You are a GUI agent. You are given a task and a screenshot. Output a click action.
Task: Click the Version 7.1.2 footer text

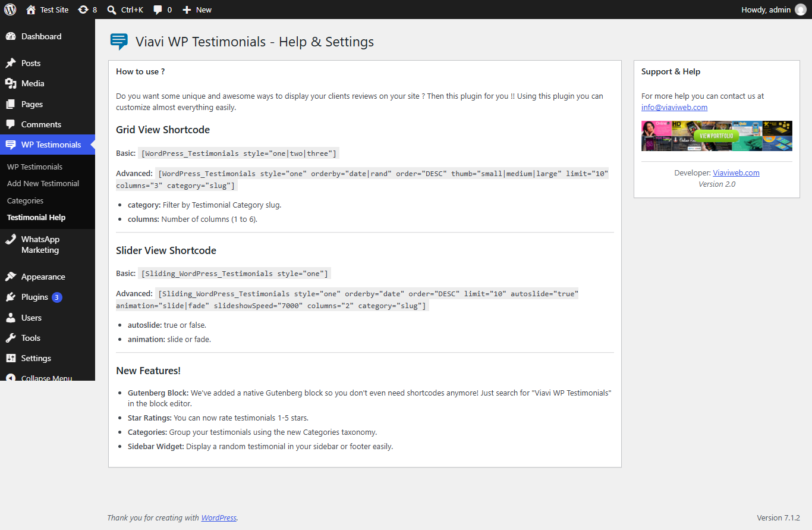coord(778,518)
